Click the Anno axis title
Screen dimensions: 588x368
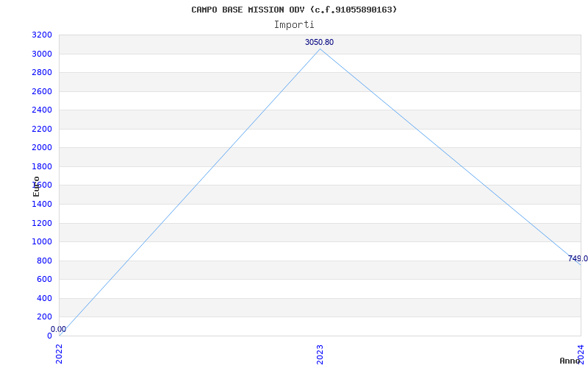coord(570,361)
